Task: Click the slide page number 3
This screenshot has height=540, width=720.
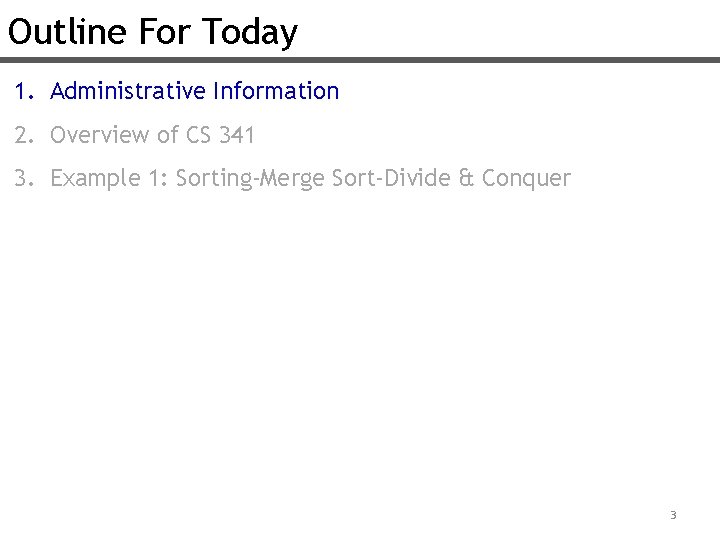Action: coord(673,515)
